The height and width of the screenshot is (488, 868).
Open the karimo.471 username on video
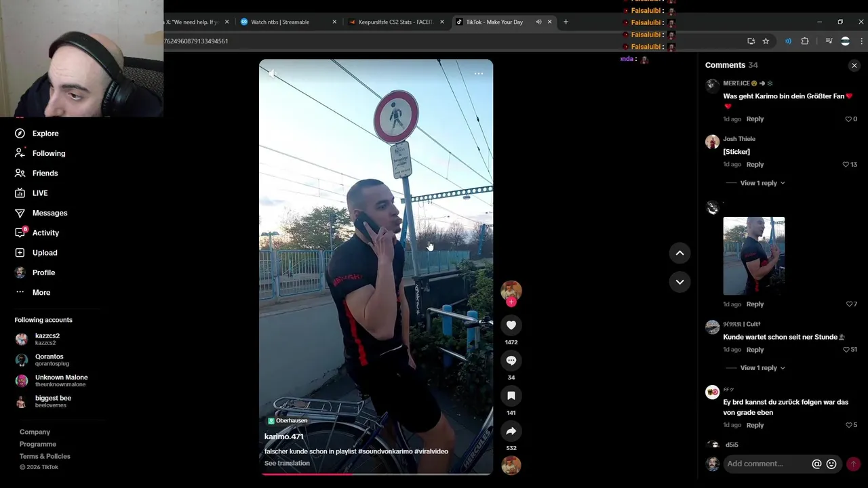coord(284,437)
